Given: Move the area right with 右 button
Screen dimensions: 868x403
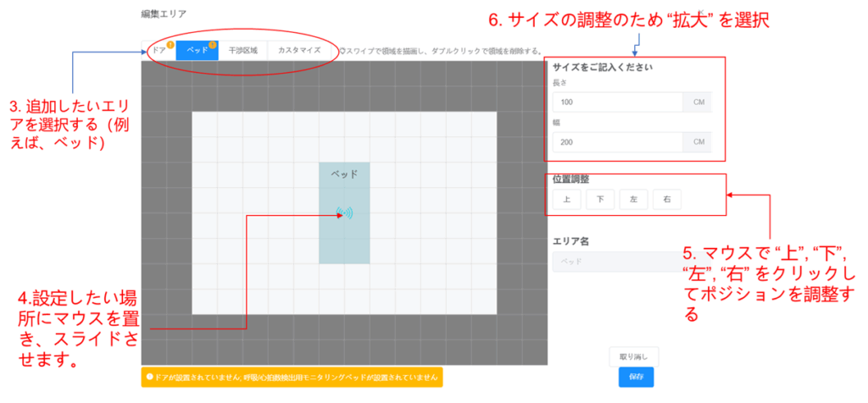Looking at the screenshot, I should click(667, 200).
